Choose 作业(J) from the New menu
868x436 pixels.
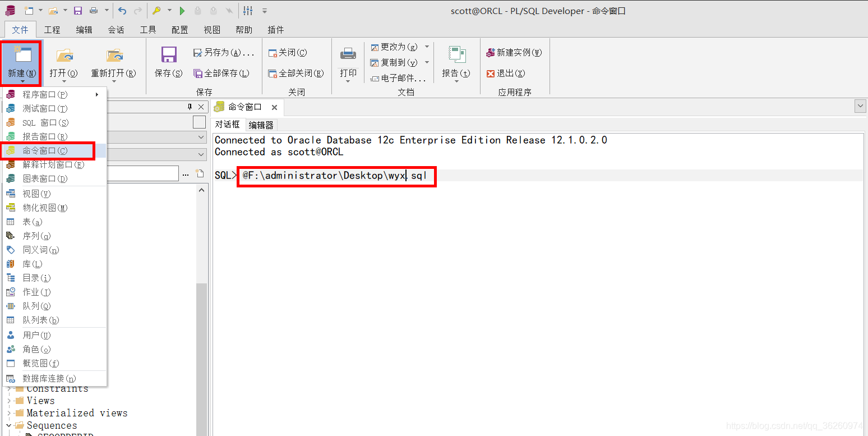coord(53,292)
